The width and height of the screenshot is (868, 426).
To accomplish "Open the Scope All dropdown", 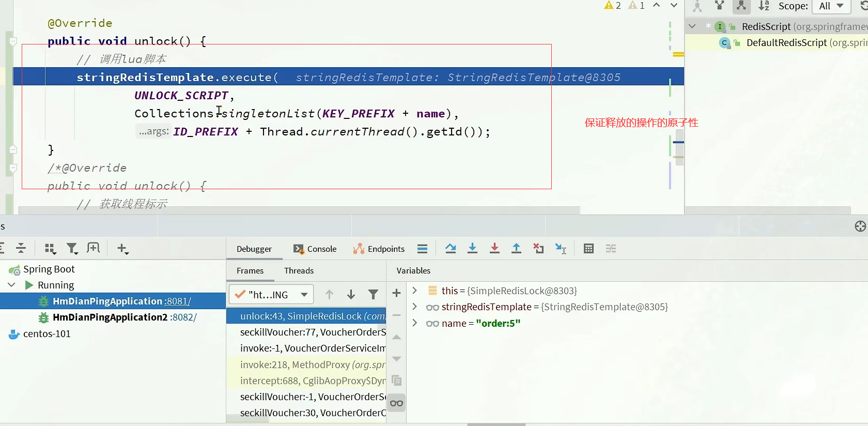I will pyautogui.click(x=831, y=6).
